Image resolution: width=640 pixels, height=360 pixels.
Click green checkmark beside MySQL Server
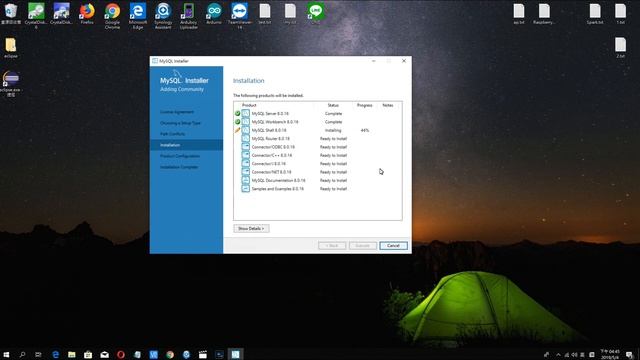coord(238,113)
